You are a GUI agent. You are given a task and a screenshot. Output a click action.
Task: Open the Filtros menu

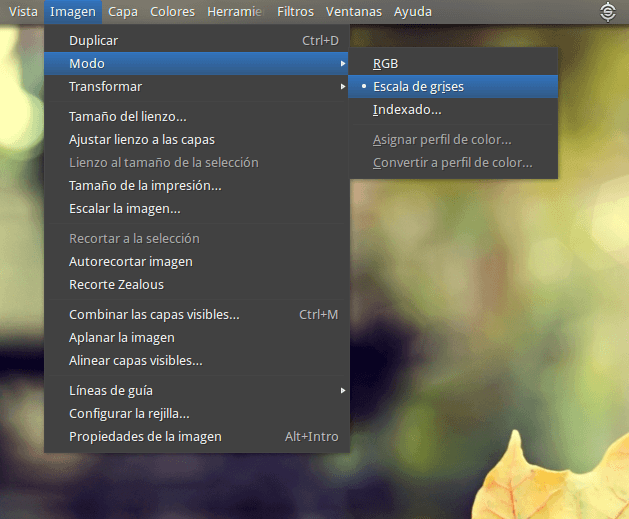click(x=295, y=12)
